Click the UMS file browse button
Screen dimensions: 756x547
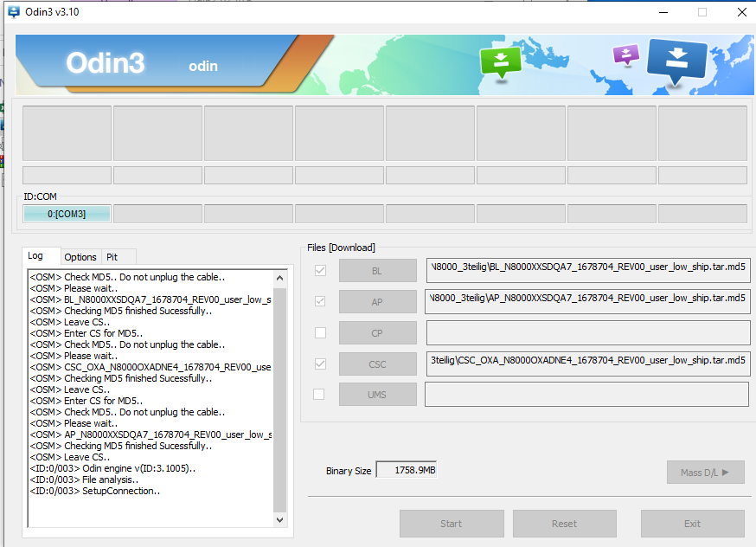[x=377, y=395]
